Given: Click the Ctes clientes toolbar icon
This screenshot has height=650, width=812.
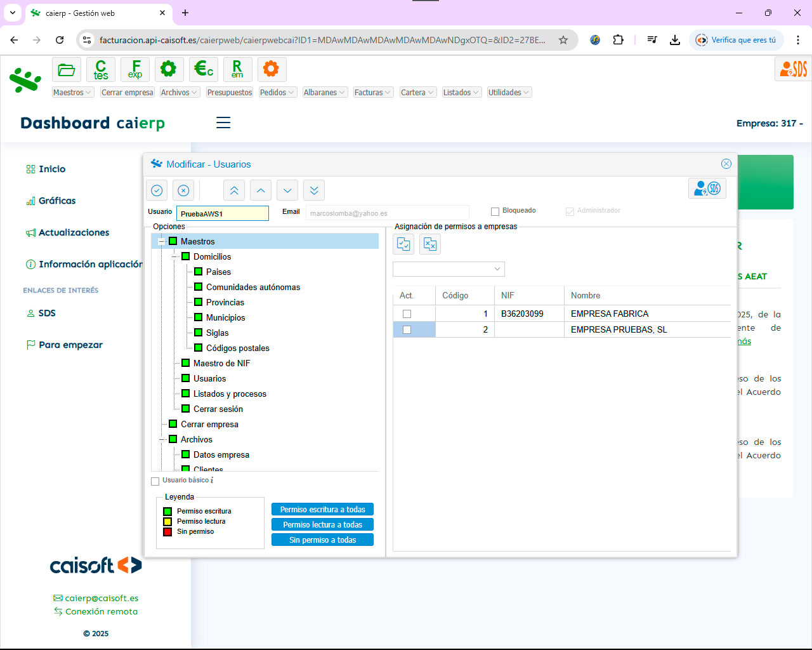Looking at the screenshot, I should pyautogui.click(x=101, y=70).
